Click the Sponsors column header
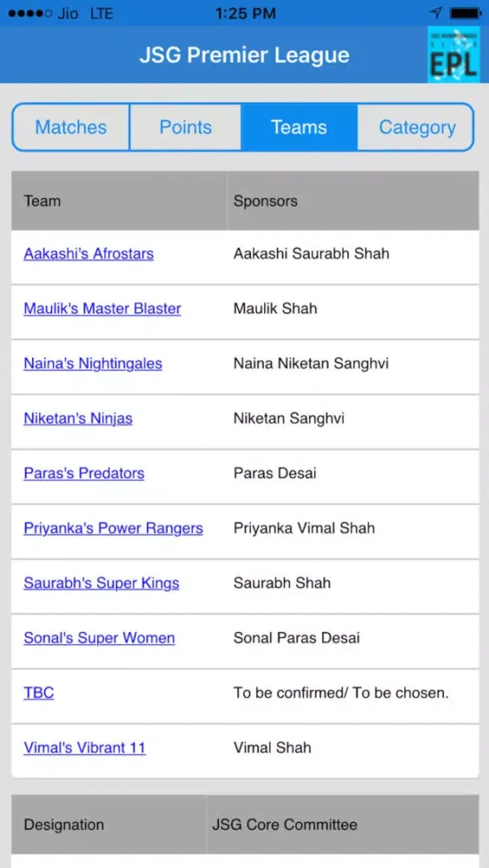The height and width of the screenshot is (868, 489). [265, 201]
